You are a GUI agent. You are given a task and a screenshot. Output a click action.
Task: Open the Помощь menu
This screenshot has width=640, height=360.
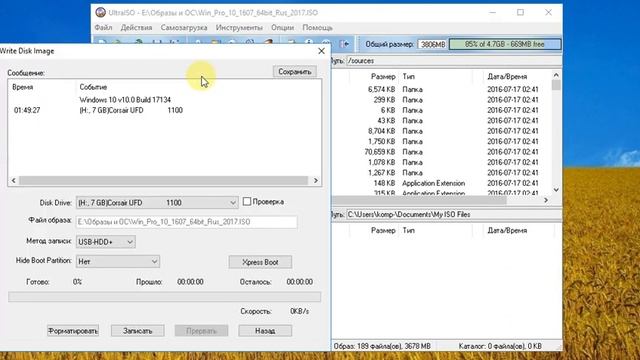[317, 28]
